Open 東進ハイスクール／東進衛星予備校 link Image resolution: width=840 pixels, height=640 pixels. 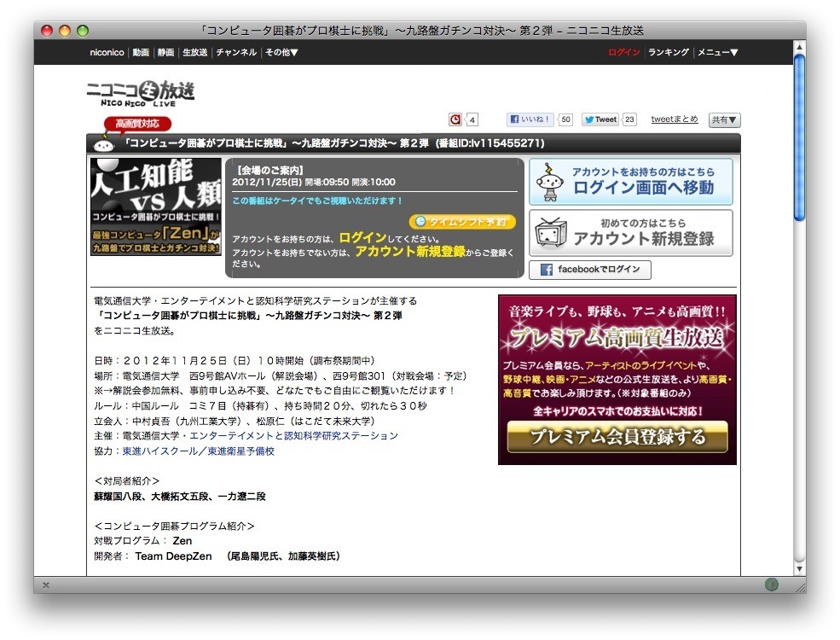pos(198,451)
